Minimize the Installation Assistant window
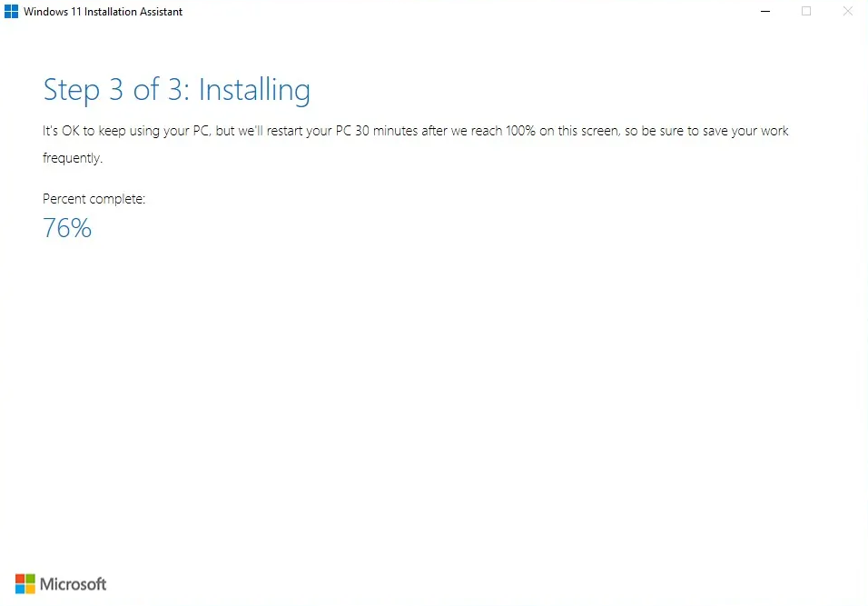This screenshot has height=606, width=868. coord(765,11)
